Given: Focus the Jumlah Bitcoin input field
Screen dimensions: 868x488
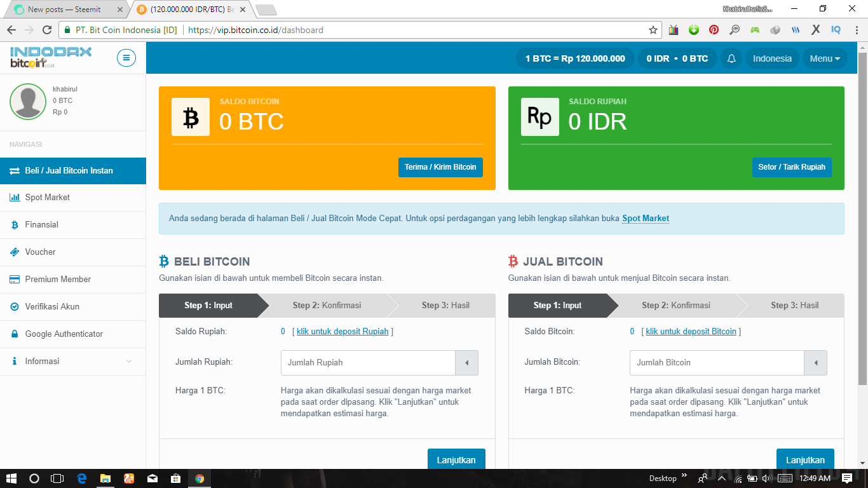Looking at the screenshot, I should (x=717, y=363).
